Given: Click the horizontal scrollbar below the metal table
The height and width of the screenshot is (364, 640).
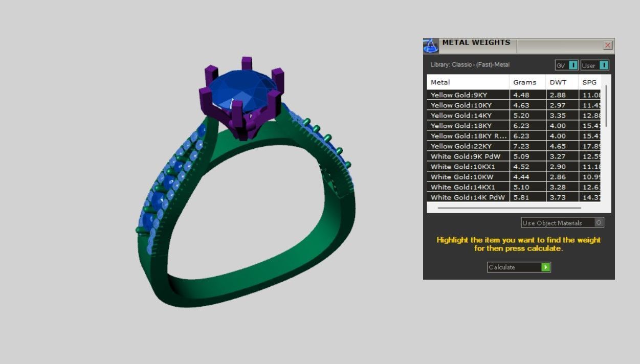Looking at the screenshot, I should tap(510, 208).
